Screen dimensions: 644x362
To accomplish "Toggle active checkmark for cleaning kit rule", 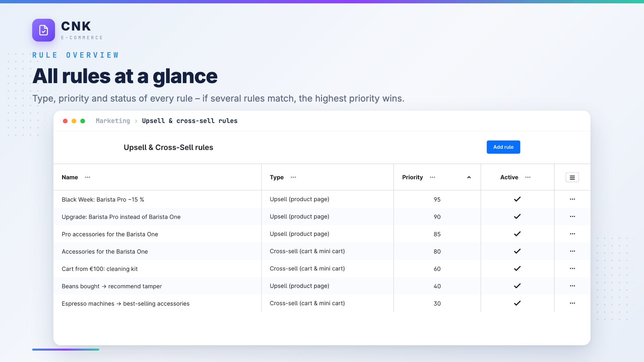I will (x=517, y=268).
